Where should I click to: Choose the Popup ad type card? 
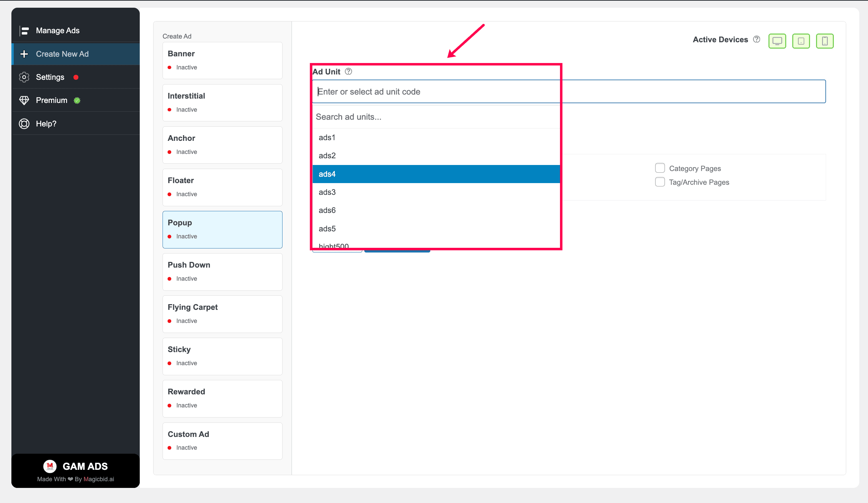pyautogui.click(x=223, y=230)
